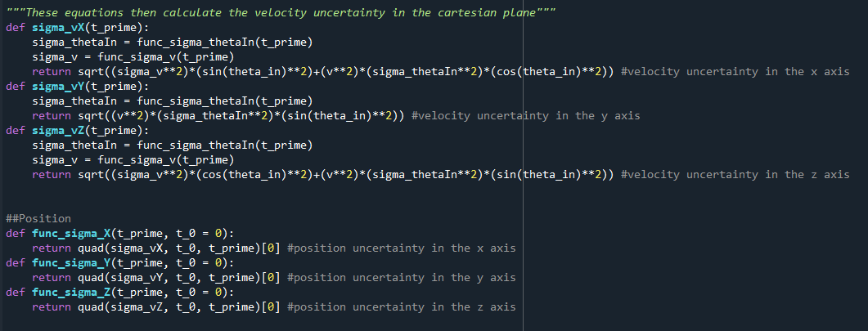Click the sigma_vZ function definition name
Viewport: 868px width, 331px height.
click(58, 131)
